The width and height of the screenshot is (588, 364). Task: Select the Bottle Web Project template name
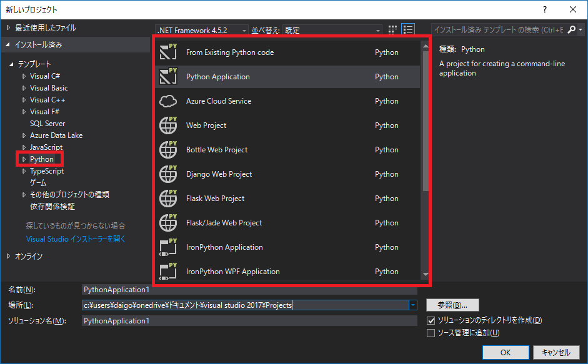(x=217, y=150)
